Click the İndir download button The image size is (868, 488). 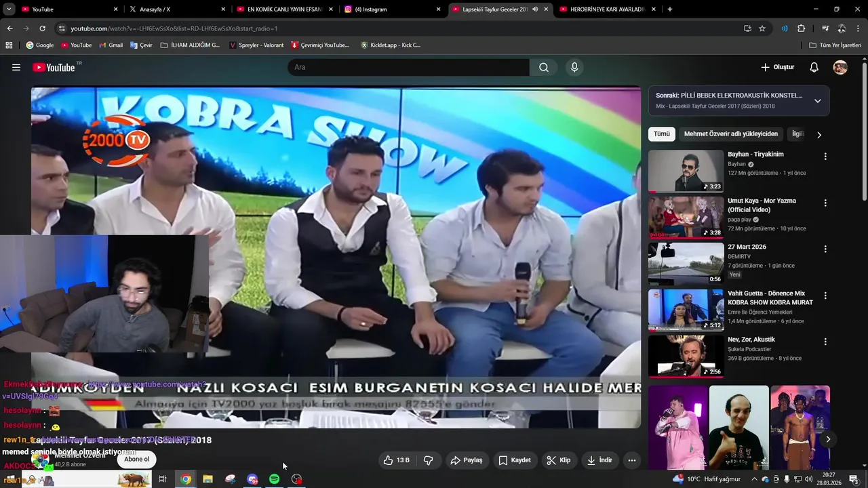coord(599,460)
